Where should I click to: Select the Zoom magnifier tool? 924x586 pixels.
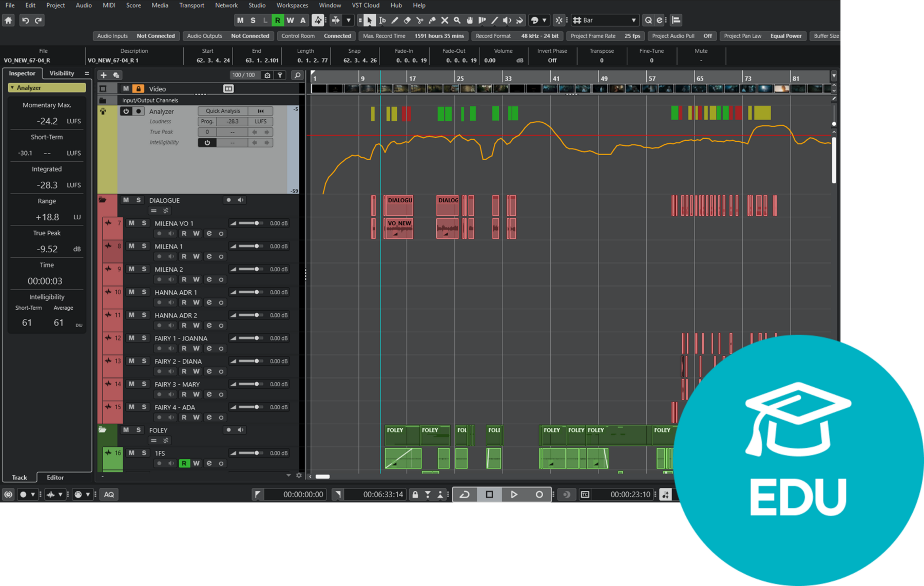tap(457, 21)
